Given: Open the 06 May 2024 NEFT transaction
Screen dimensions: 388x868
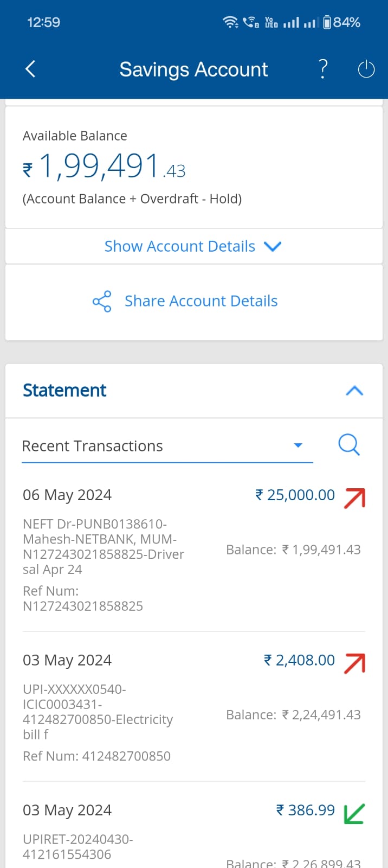Looking at the screenshot, I should (103, 548).
